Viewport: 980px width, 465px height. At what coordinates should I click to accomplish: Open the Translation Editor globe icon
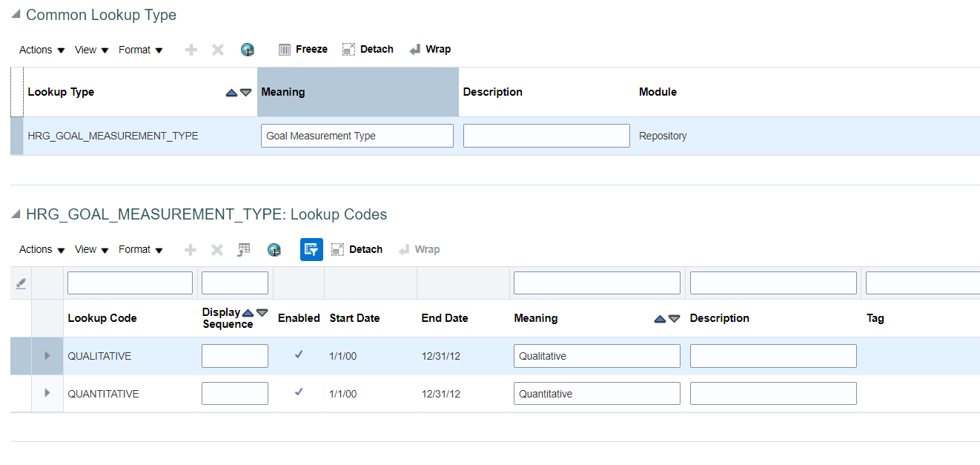click(248, 49)
